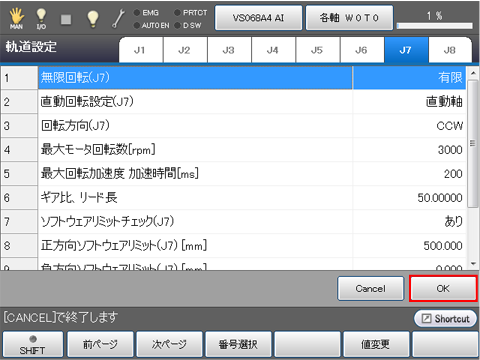480x360 pixels.
Task: Select row 4 max motor rpm parameter
Action: click(233, 150)
